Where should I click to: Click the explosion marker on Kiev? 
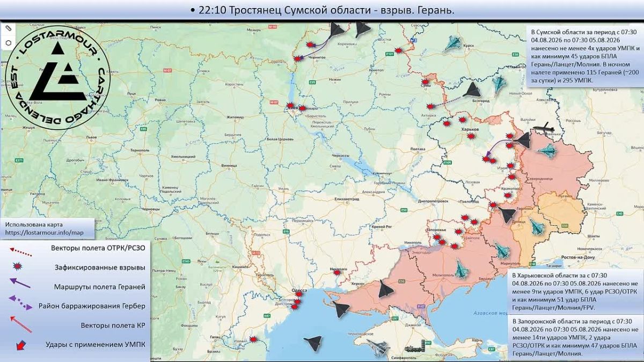290,106
